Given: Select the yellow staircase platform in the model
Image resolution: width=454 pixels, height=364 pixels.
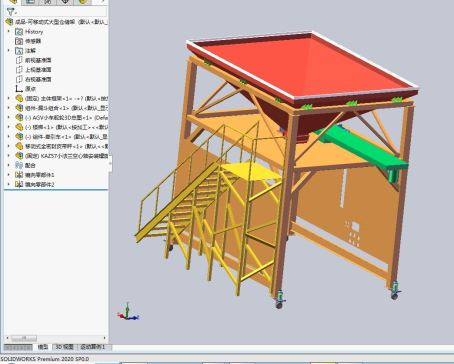Looking at the screenshot, I should pos(252,171).
